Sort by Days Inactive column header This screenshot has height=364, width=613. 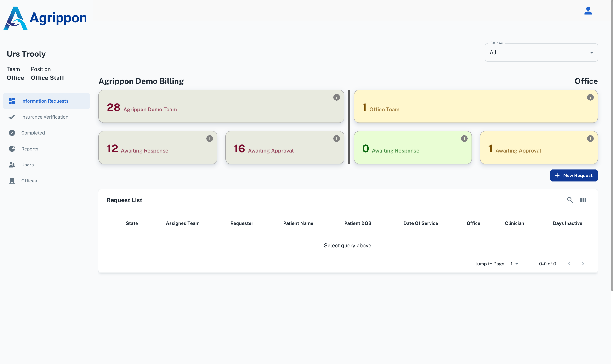point(567,223)
